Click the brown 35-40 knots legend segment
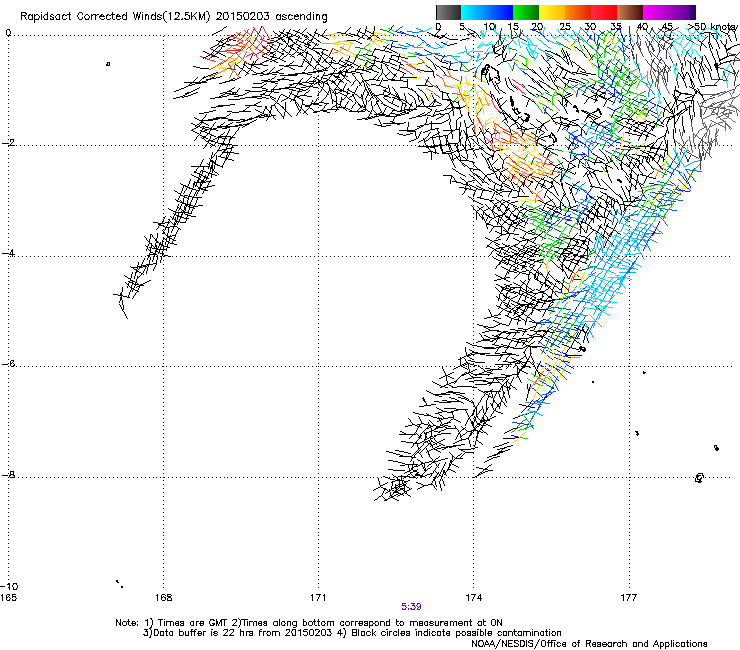The height and width of the screenshot is (650, 740). tap(630, 12)
